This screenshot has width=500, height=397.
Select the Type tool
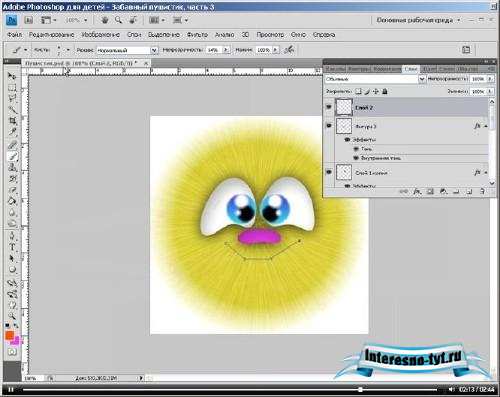click(x=12, y=247)
